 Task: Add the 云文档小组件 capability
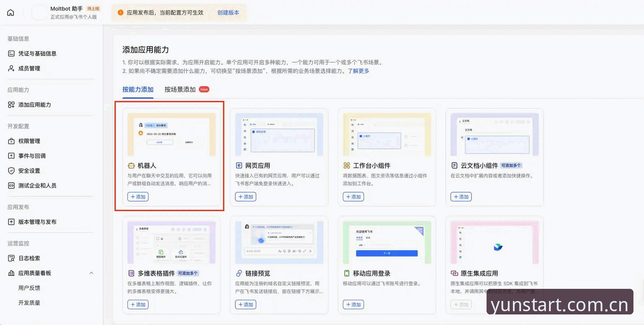(461, 197)
